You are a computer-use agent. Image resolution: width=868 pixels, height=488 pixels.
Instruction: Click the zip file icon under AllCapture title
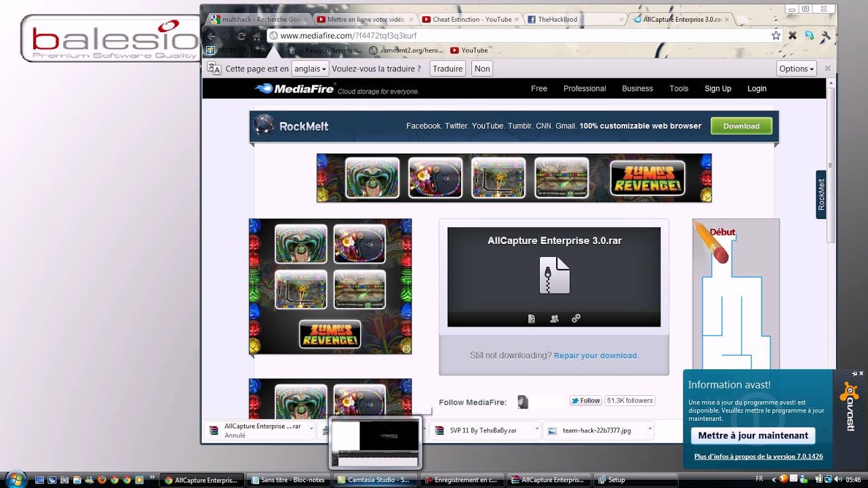click(x=554, y=275)
